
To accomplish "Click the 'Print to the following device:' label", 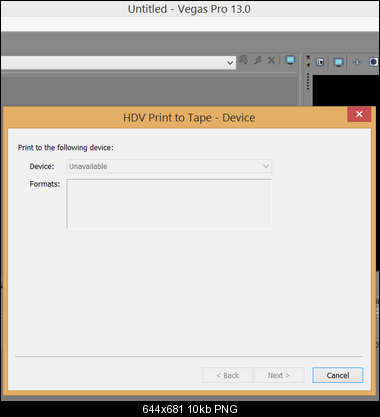I will [66, 148].
